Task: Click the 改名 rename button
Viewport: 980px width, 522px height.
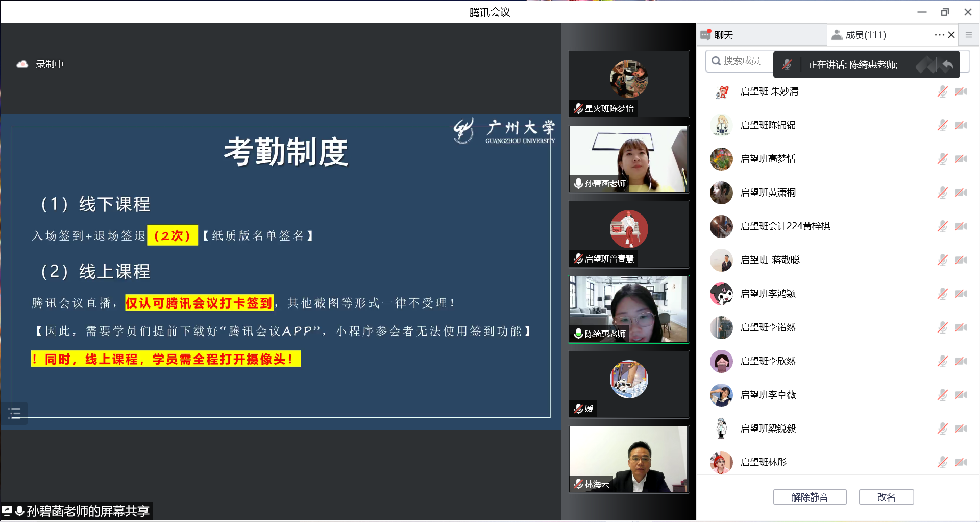Action: pos(886,497)
